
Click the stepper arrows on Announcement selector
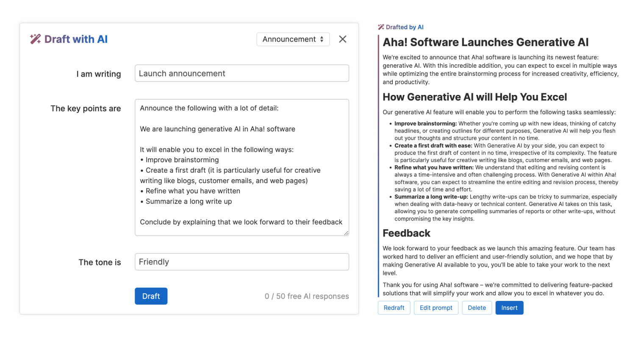pyautogui.click(x=323, y=39)
